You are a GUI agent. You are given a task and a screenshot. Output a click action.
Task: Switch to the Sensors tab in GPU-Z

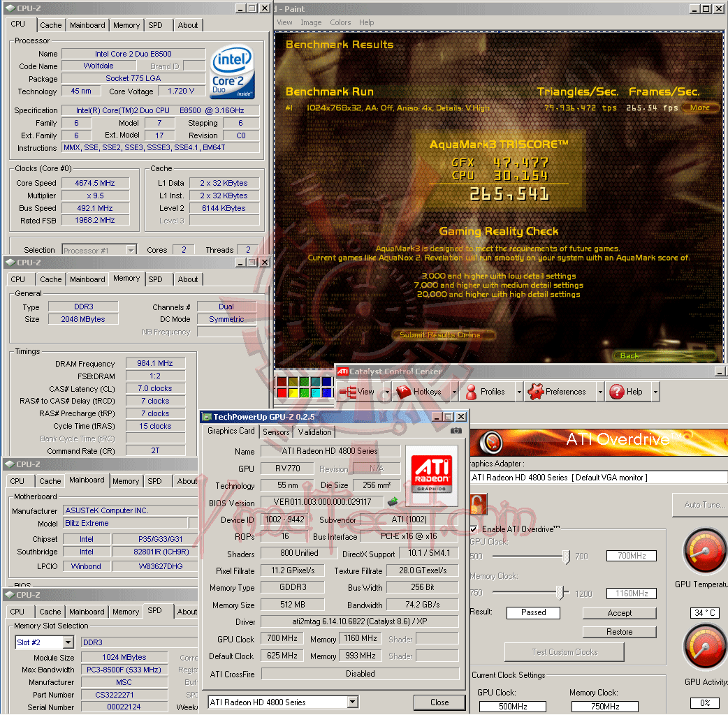pos(276,432)
